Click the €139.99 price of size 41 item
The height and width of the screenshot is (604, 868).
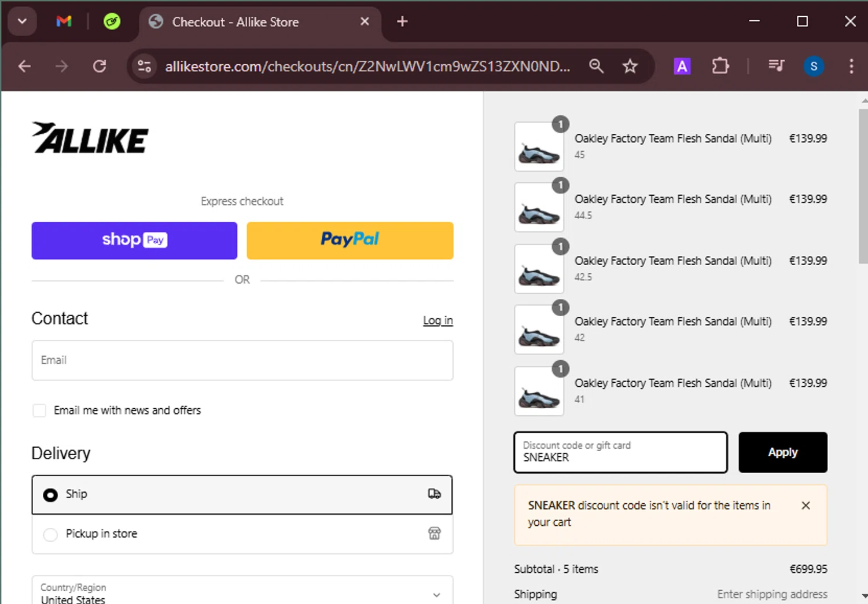(x=808, y=383)
